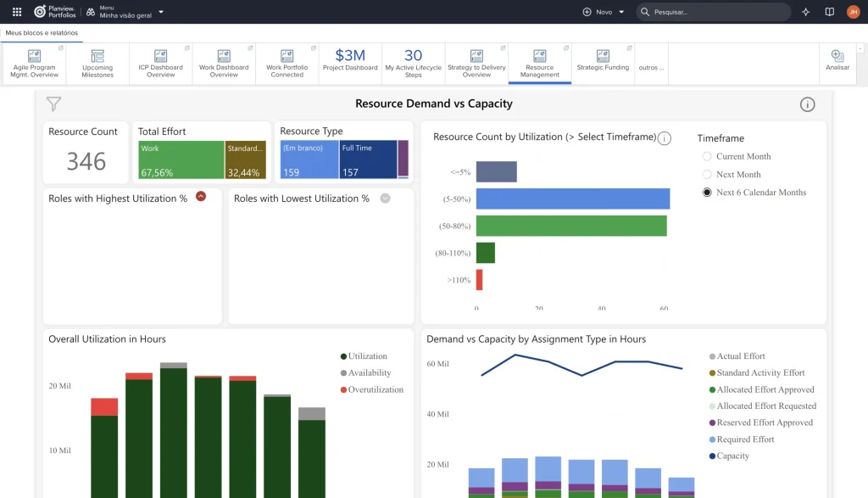Toggle the Actual Effort legend item

point(737,356)
